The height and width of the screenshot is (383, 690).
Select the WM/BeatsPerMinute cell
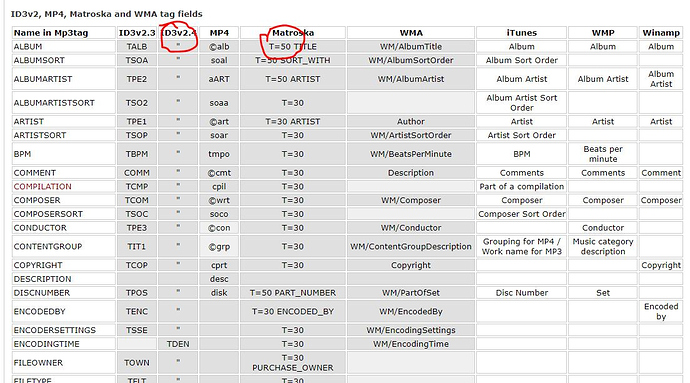point(411,154)
